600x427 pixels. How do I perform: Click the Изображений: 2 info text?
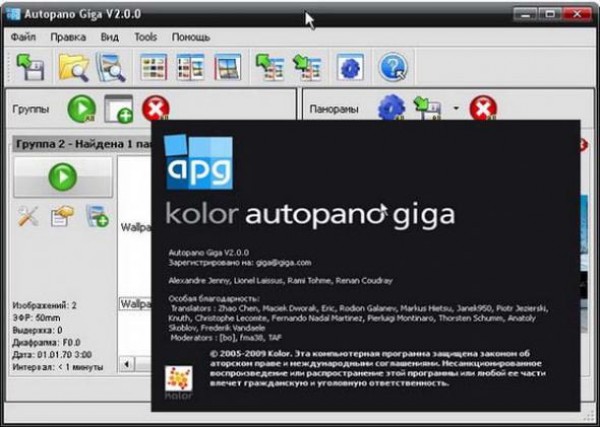(x=44, y=305)
